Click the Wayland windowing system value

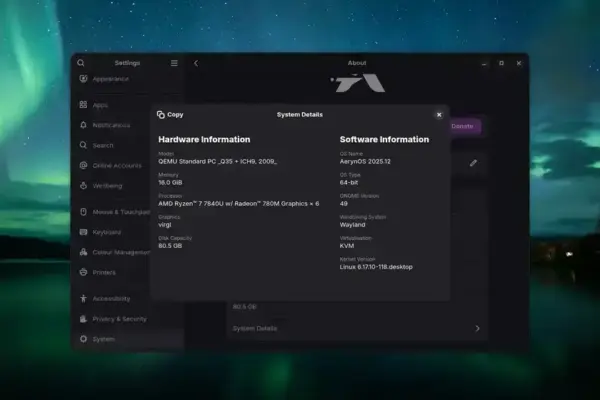(352, 225)
